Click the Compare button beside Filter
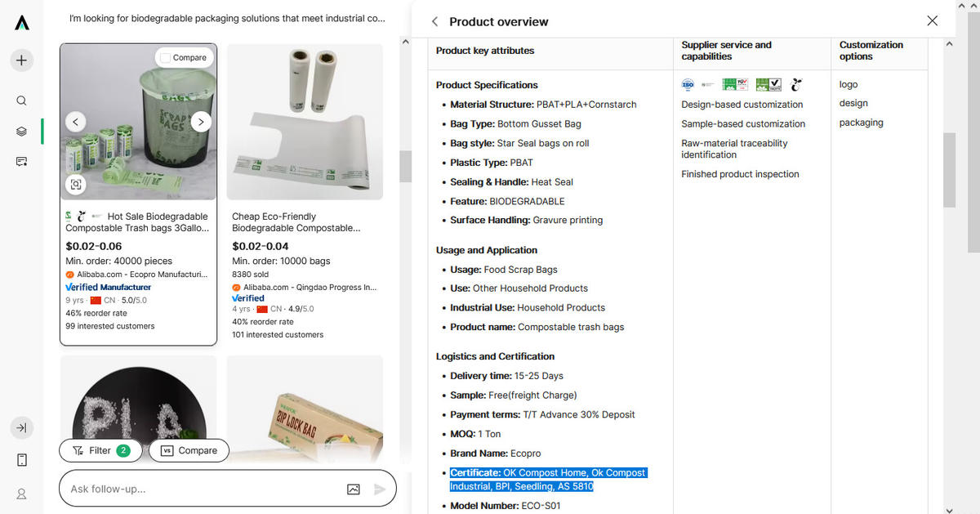The height and width of the screenshot is (514, 980). click(189, 450)
